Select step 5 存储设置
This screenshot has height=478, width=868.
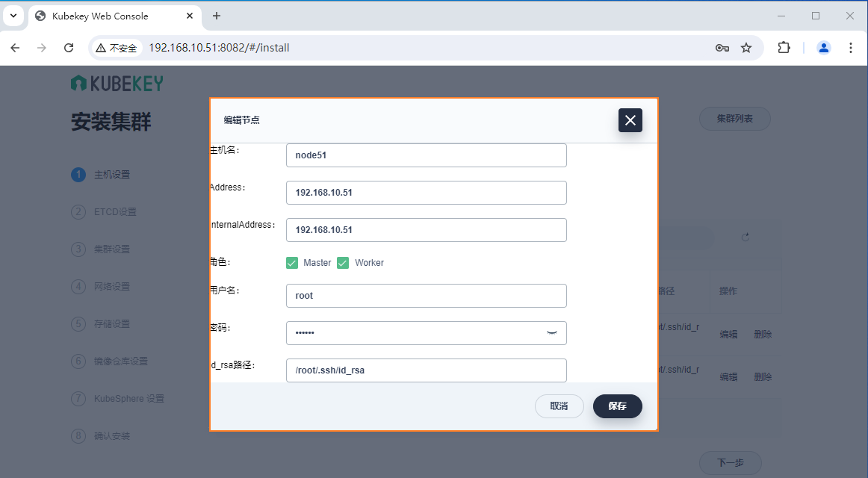point(101,323)
